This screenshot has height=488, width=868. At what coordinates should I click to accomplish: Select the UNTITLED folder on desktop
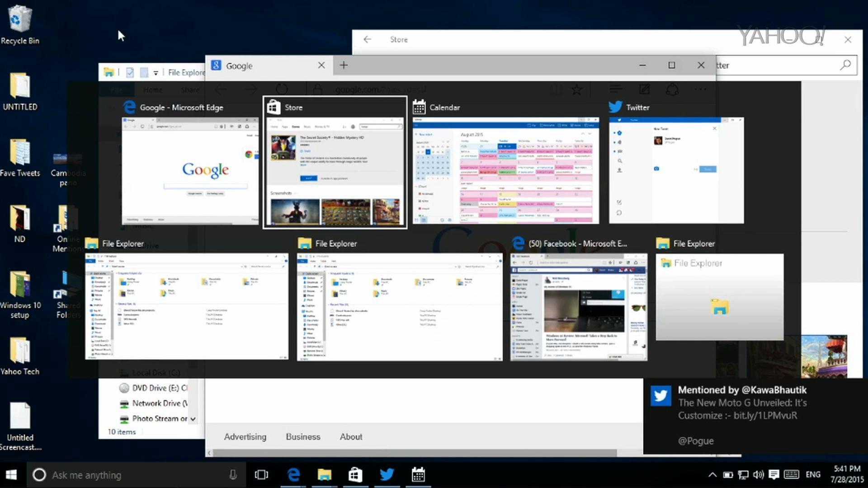(x=20, y=92)
